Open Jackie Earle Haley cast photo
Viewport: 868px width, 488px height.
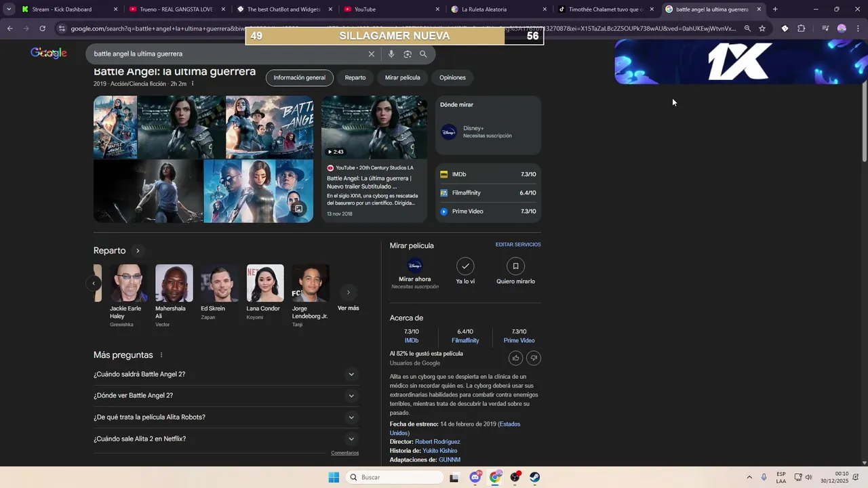pos(129,283)
